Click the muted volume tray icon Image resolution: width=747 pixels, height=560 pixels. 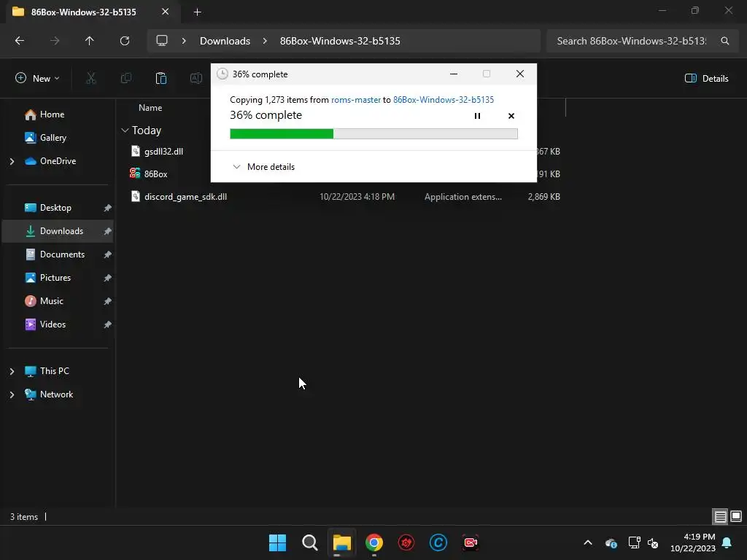[653, 542]
